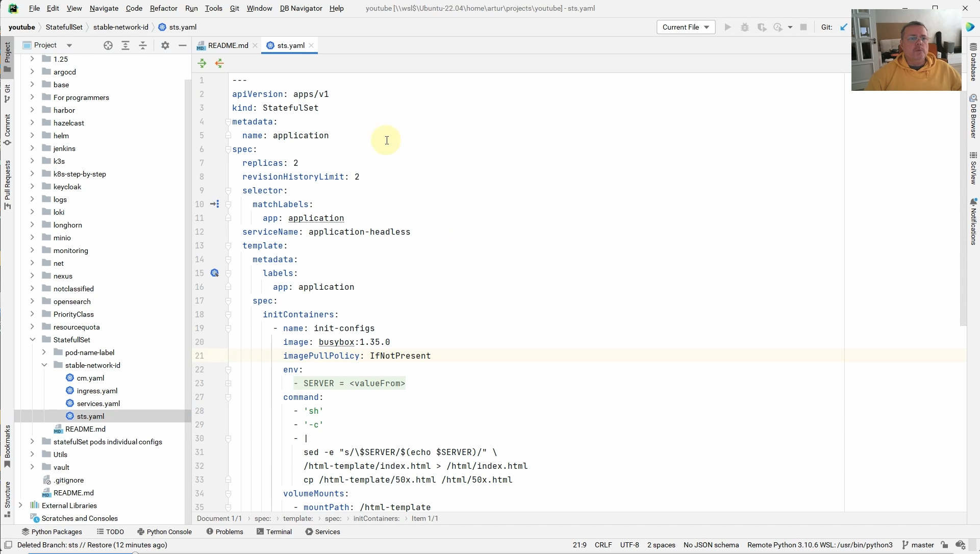Viewport: 980px width, 554px height.
Task: Click the green apply arrow above editor
Action: point(202,63)
